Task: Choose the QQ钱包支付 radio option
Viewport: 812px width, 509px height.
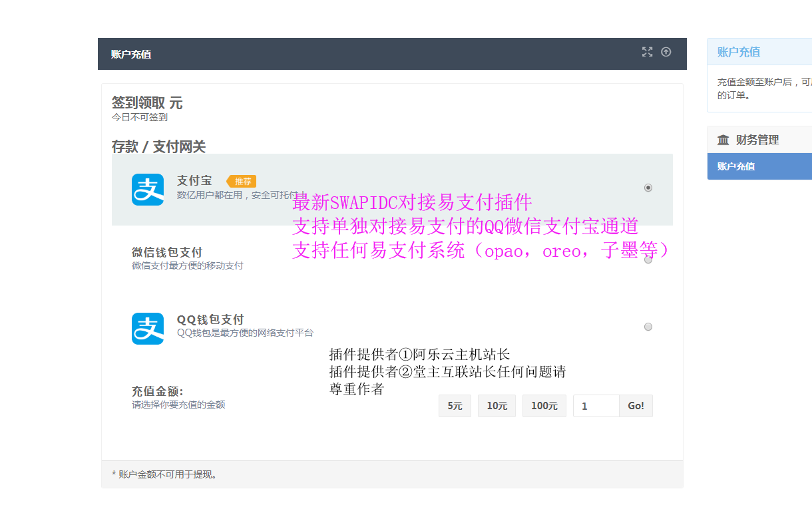Action: pos(648,327)
